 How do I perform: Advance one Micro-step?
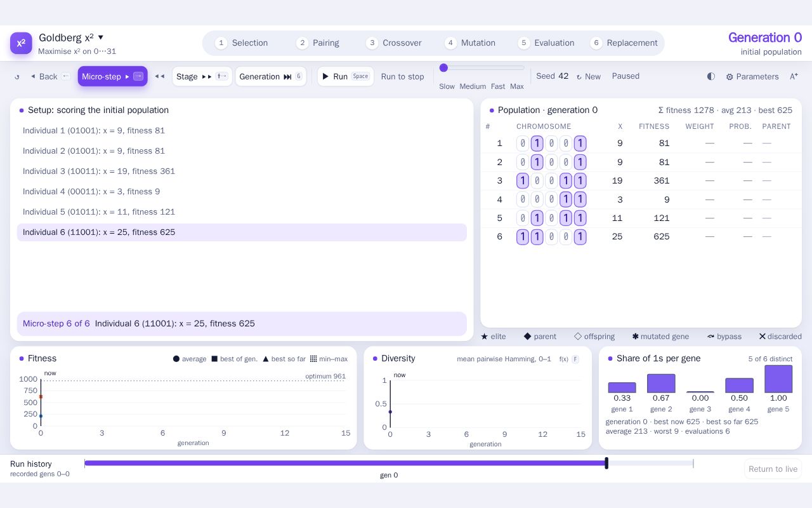tap(113, 76)
